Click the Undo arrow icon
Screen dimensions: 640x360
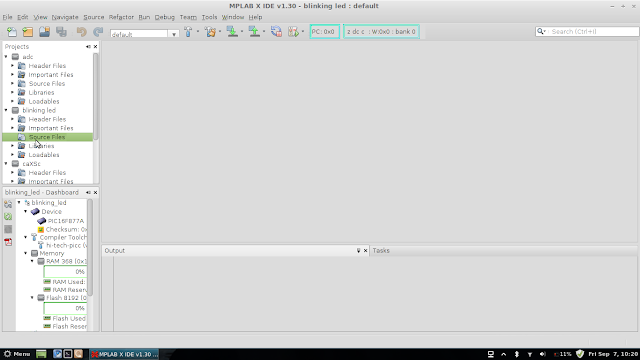pyautogui.click(x=82, y=32)
